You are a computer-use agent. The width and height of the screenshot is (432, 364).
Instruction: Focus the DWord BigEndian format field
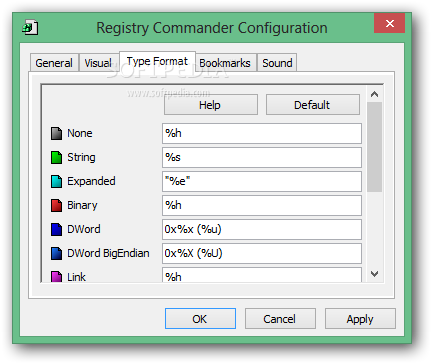click(262, 253)
